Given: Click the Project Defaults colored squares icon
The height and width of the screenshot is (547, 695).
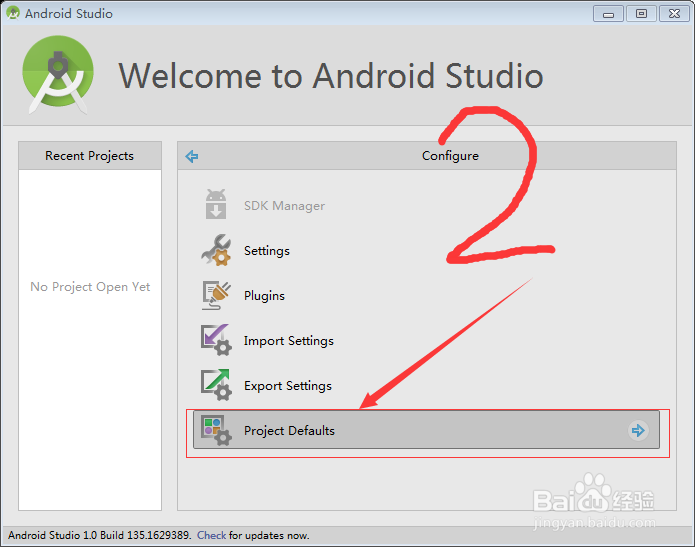Looking at the screenshot, I should click(216, 430).
